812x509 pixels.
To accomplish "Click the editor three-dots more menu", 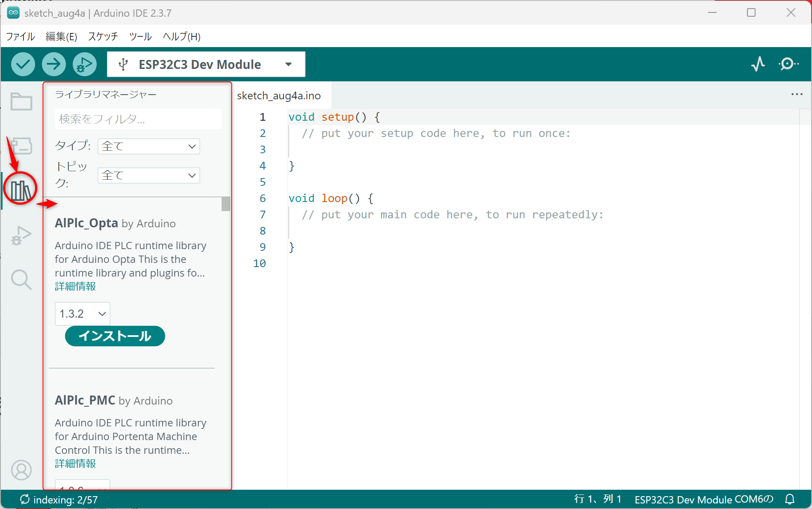I will (797, 94).
